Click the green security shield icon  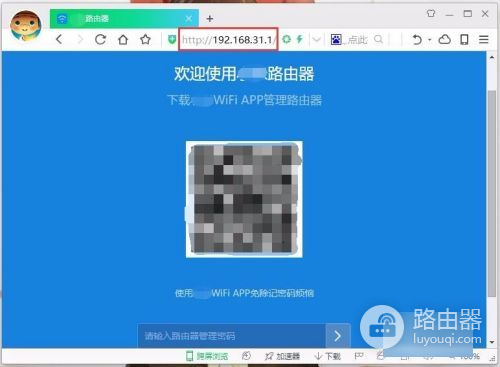tap(172, 40)
